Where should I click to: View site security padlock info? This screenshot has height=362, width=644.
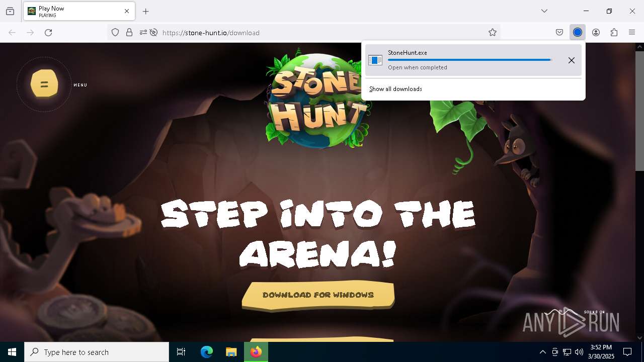[129, 33]
